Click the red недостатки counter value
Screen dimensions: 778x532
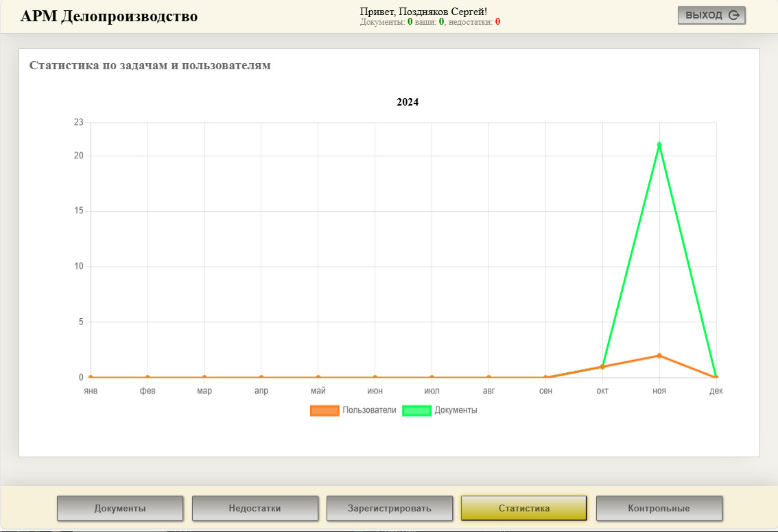(x=497, y=22)
